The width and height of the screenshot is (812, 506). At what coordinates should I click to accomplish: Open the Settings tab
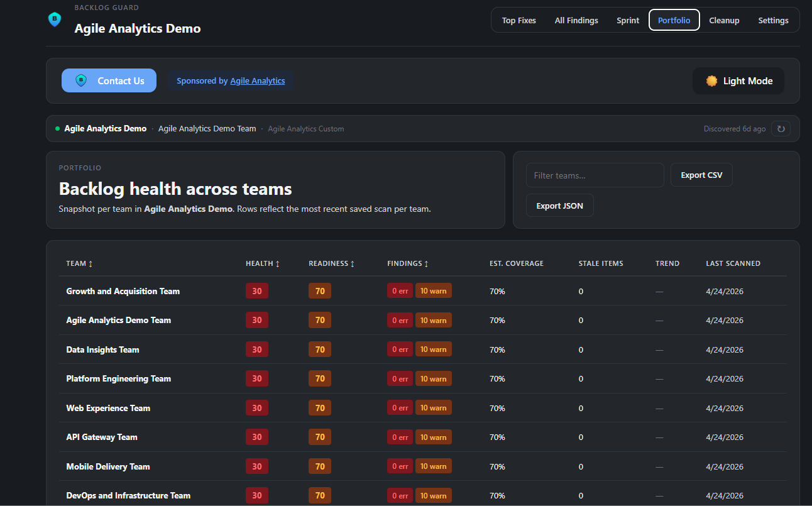pyautogui.click(x=773, y=20)
